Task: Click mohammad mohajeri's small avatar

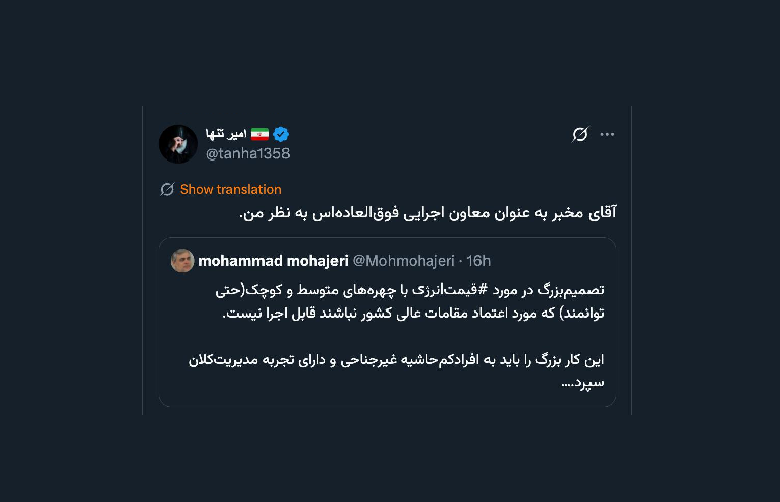Action: (182, 260)
